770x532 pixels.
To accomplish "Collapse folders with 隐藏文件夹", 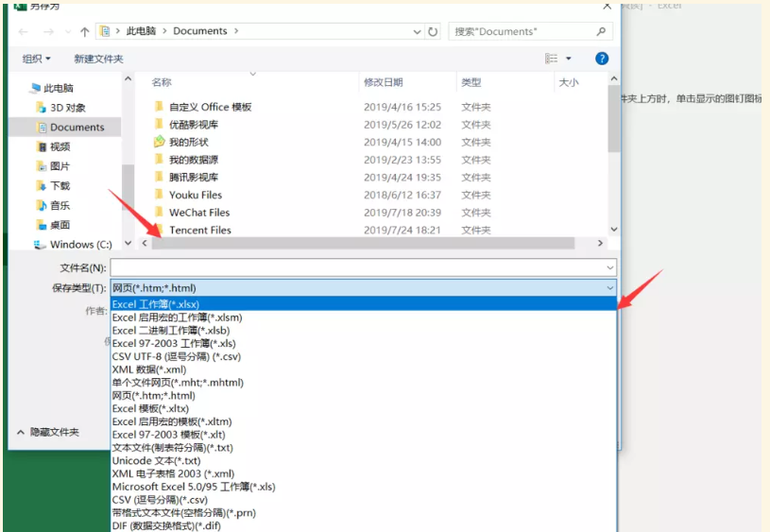I will pyautogui.click(x=48, y=432).
